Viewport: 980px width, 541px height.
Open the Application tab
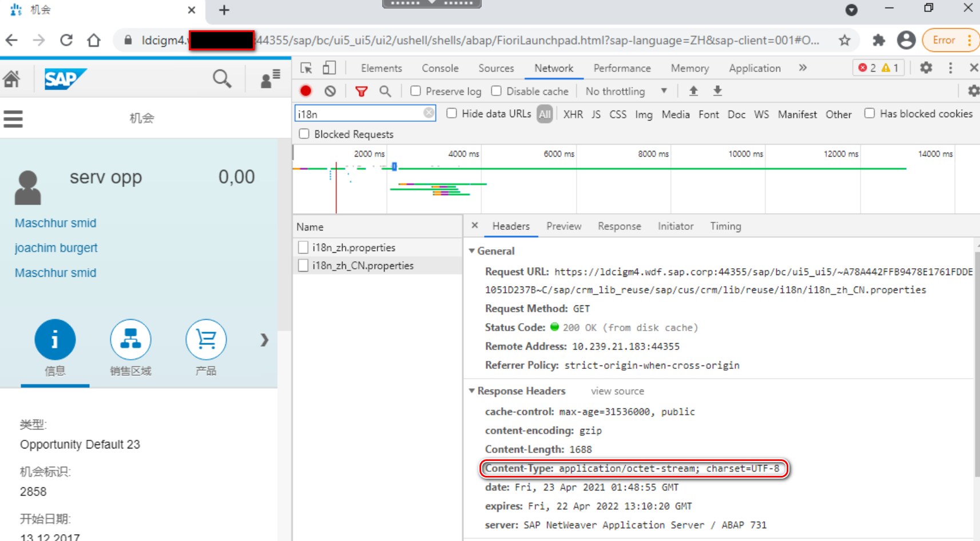pyautogui.click(x=755, y=68)
